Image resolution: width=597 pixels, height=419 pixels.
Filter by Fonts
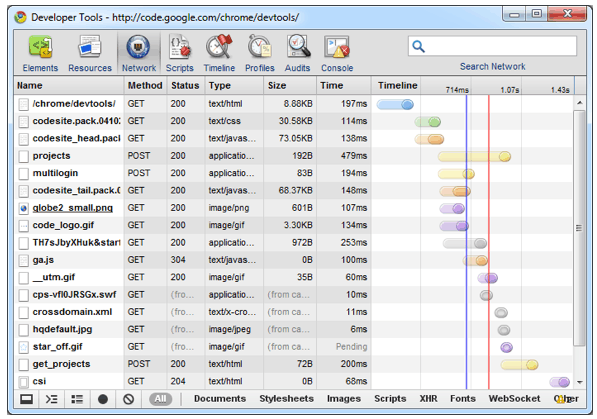coord(463,398)
